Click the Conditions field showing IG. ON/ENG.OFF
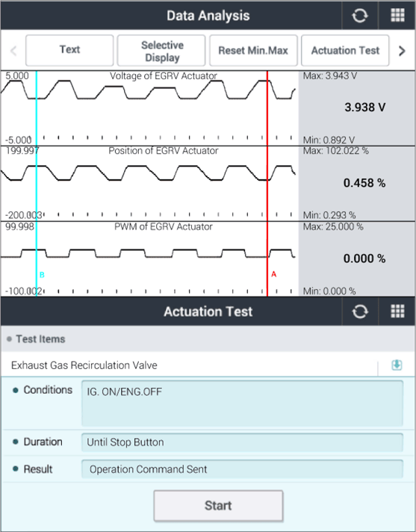Image resolution: width=416 pixels, height=532 pixels. 242,403
